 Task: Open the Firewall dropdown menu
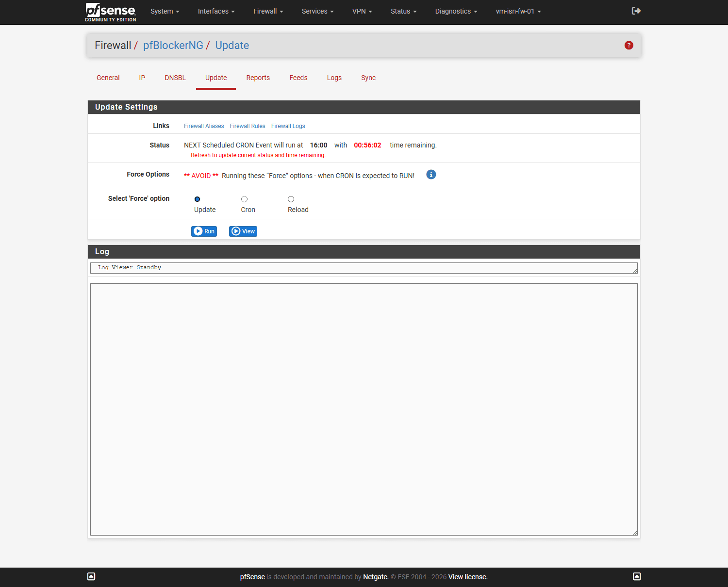tap(268, 11)
